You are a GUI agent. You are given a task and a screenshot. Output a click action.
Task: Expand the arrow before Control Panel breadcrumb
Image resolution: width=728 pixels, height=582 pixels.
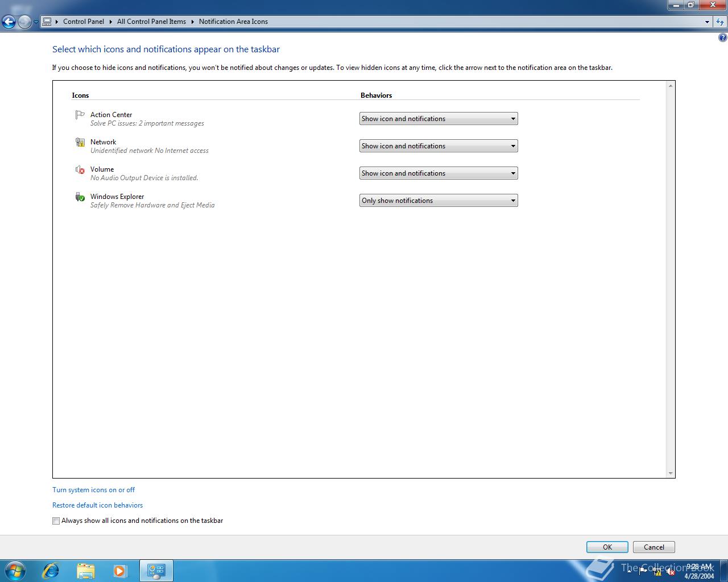tap(57, 22)
